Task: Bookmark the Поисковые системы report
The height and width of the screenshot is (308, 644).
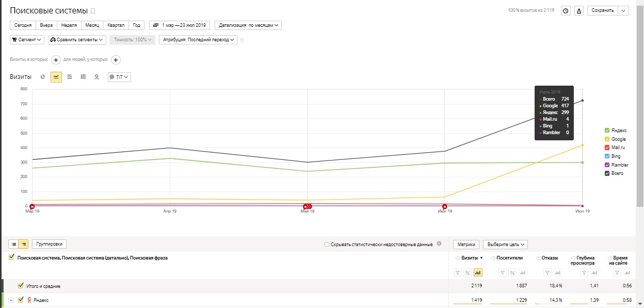Action: pyautogui.click(x=93, y=11)
